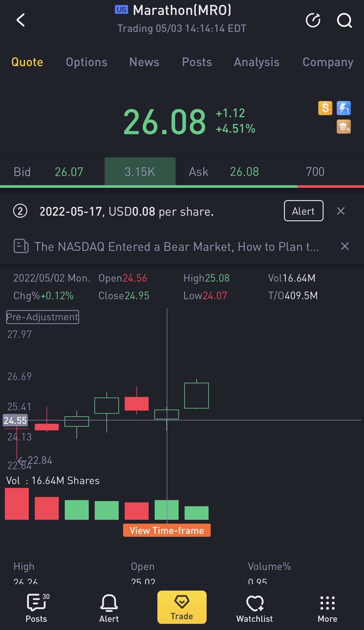Switch to the Analysis tab
Viewport: 364px width, 630px height.
pyautogui.click(x=256, y=62)
